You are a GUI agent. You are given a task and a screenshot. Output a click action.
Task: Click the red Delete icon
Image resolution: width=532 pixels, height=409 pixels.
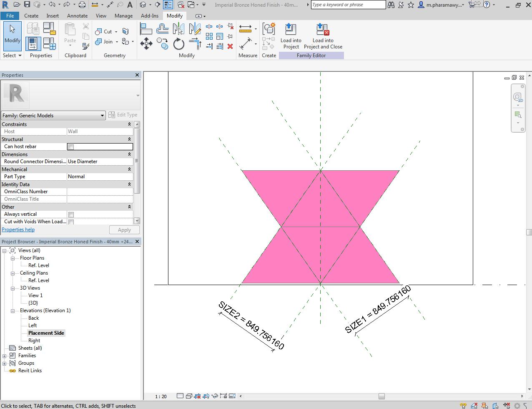[230, 46]
